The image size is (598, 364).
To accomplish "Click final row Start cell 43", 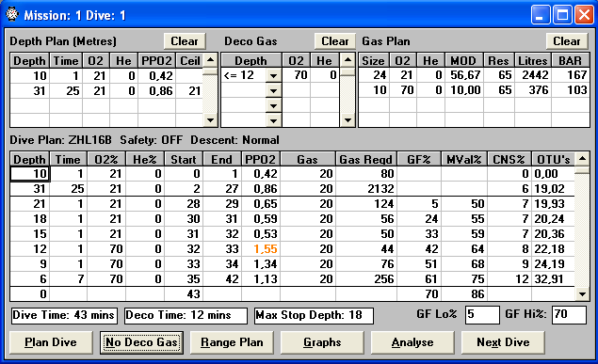I will coord(184,294).
